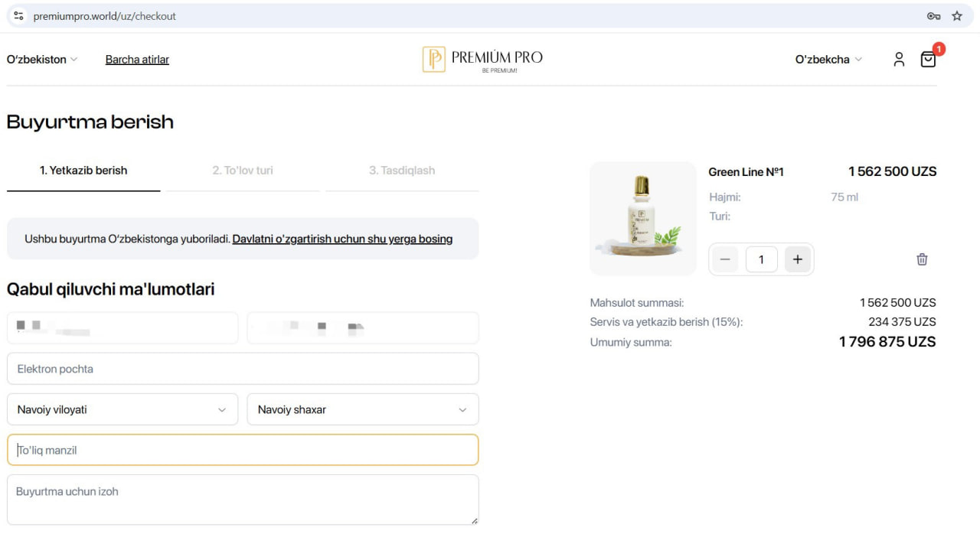Screen dimensions: 980x547
Task: Expand the Navoiy viloyati region dropdown
Action: pos(122,409)
